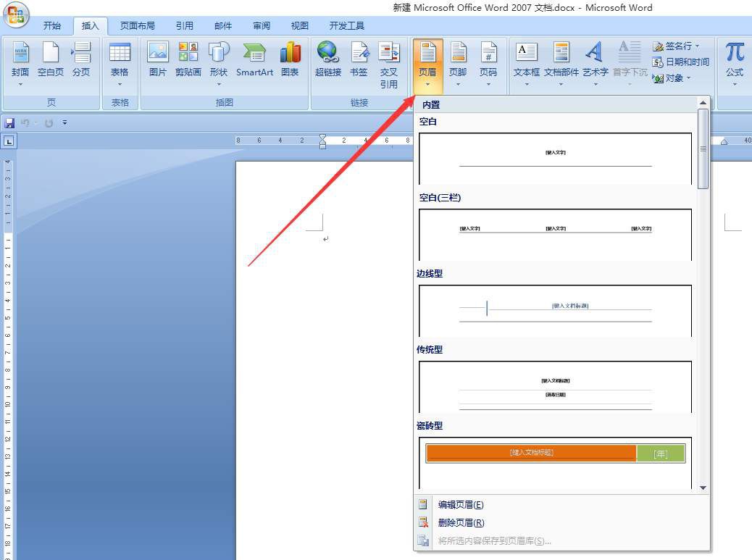
Task: Click the header gallery scroll-down arrow
Action: pyautogui.click(x=703, y=488)
